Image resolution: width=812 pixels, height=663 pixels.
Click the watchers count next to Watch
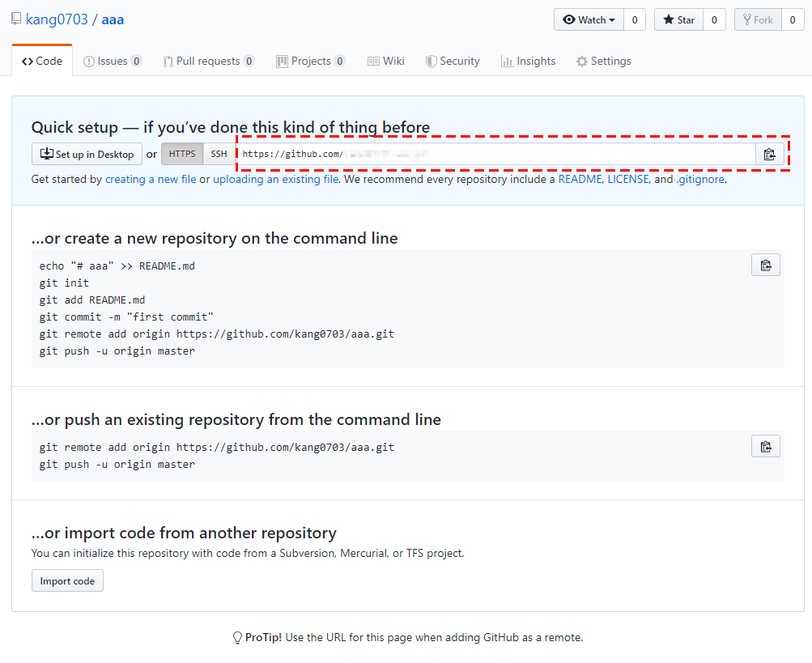tap(635, 19)
